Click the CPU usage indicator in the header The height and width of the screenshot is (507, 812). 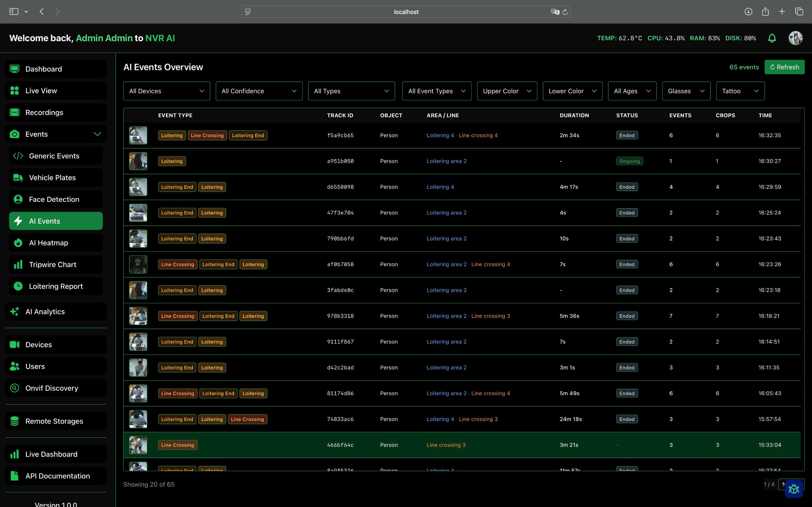click(666, 38)
